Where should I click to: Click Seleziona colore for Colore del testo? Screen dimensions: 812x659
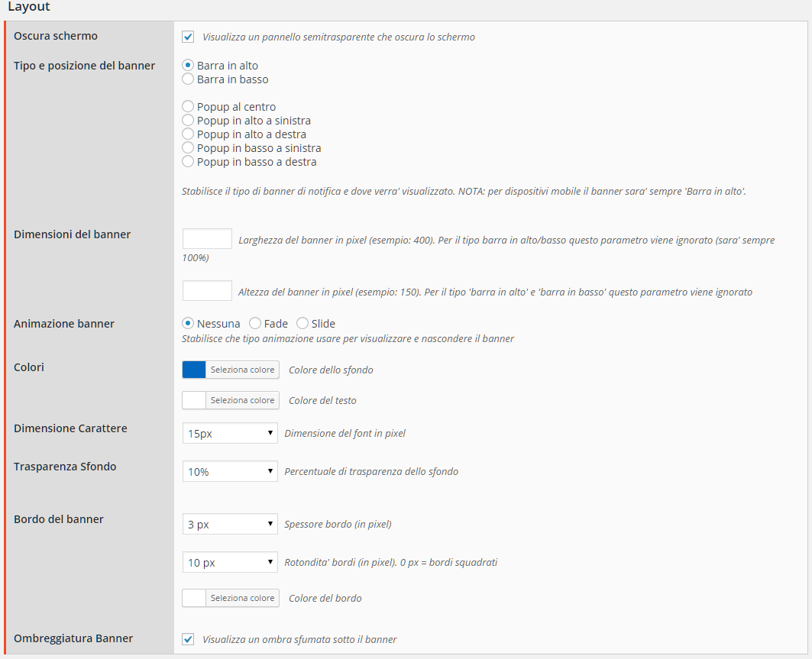click(x=242, y=400)
